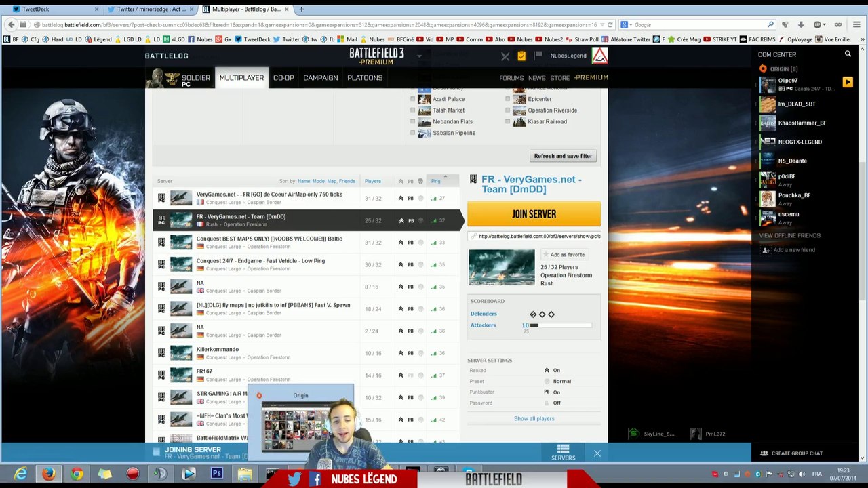This screenshot has width=868, height=488.
Task: Click CREATE GROUP CHAT
Action: point(791,453)
